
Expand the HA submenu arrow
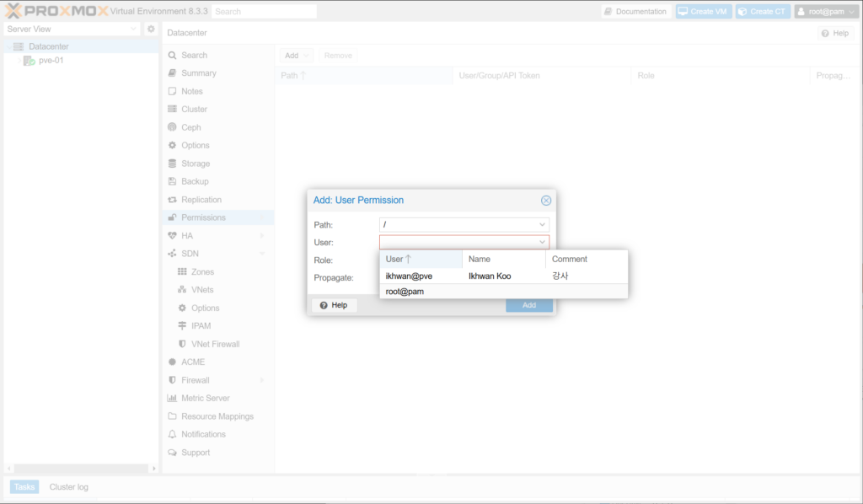(262, 236)
